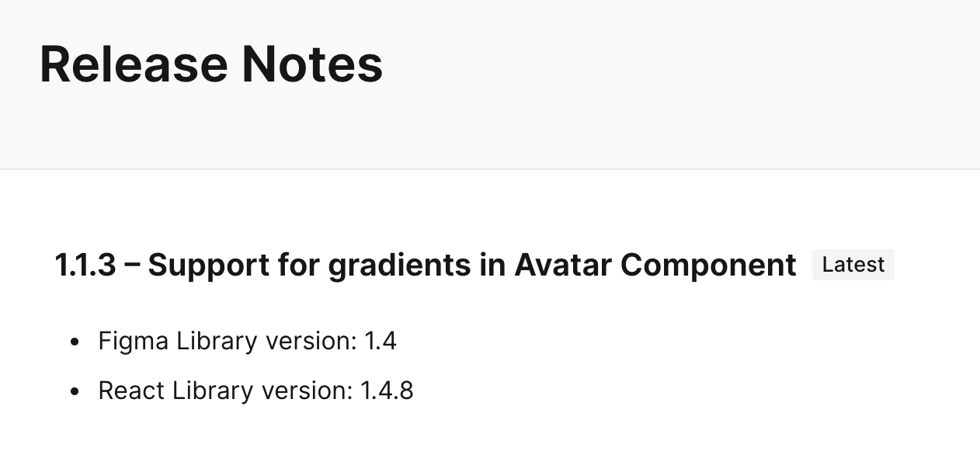Viewport: 980px width, 472px height.
Task: Click the words Avatar Component in heading
Action: [x=655, y=265]
